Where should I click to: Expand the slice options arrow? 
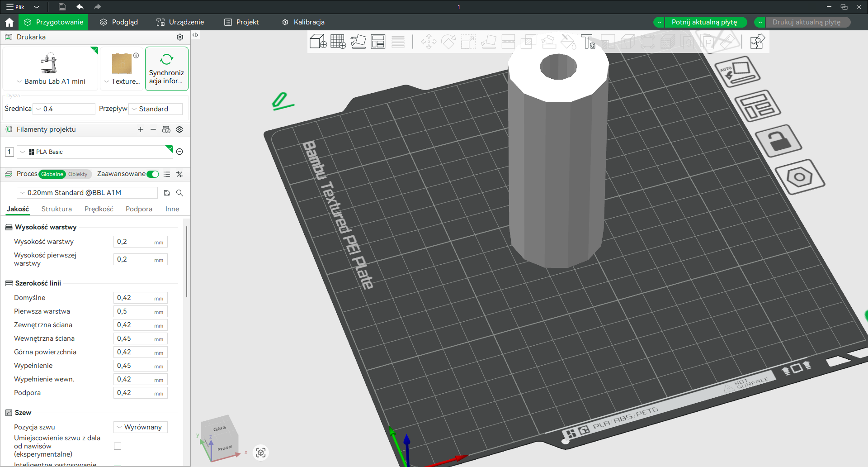[x=660, y=22]
